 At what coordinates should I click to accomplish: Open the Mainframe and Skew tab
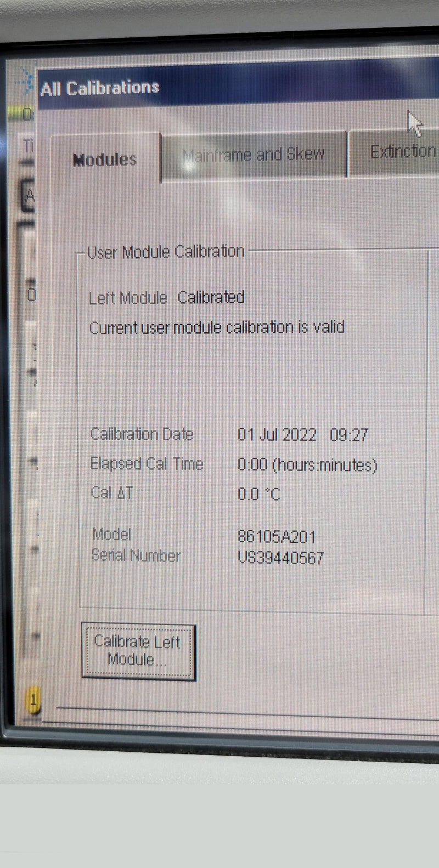click(x=254, y=155)
